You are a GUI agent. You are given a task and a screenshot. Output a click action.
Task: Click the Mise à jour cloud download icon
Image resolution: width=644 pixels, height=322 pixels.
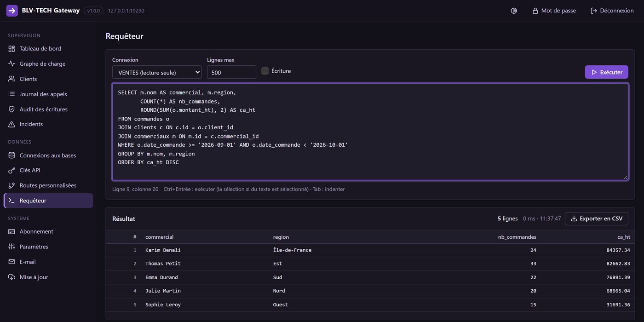[11, 277]
